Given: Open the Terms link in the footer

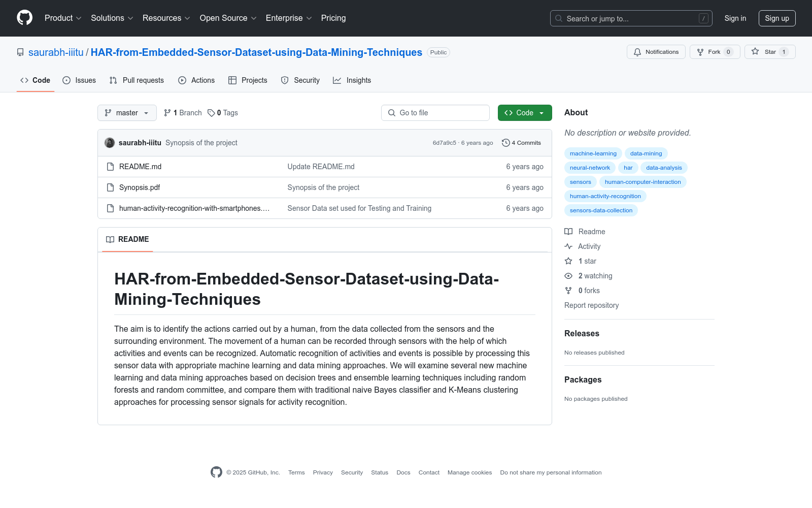Looking at the screenshot, I should tap(296, 472).
